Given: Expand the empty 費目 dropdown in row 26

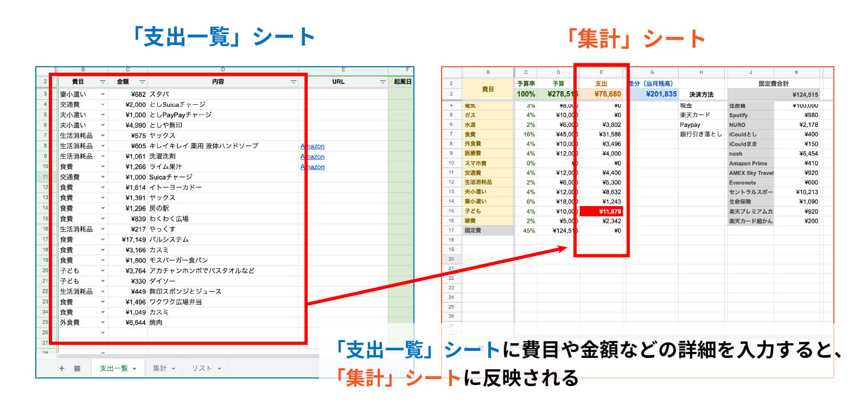Looking at the screenshot, I should (x=103, y=332).
